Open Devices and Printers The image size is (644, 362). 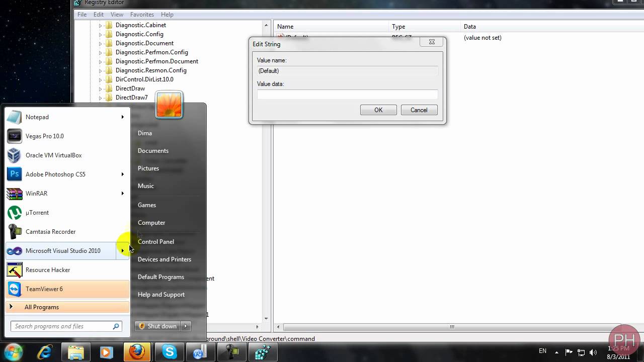(x=165, y=259)
